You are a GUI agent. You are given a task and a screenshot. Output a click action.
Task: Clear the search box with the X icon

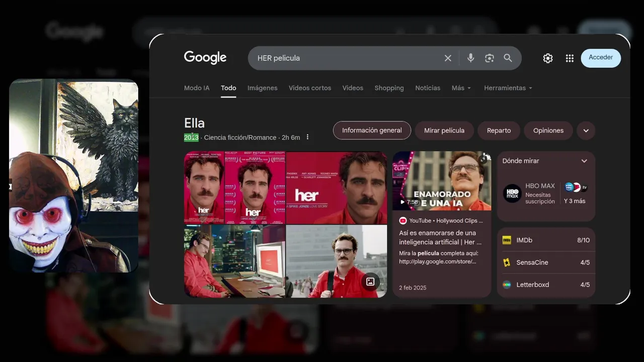(x=448, y=58)
